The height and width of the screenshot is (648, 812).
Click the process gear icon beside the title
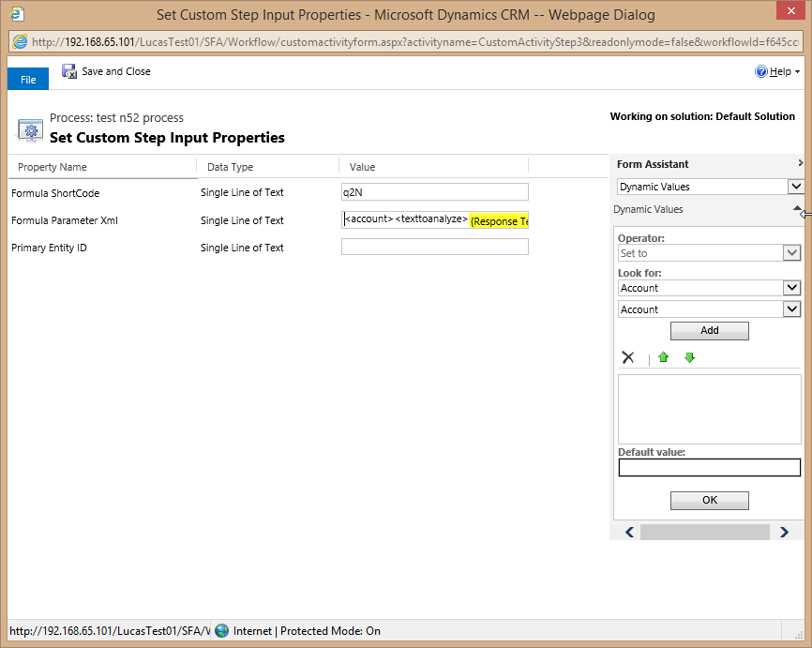31,130
